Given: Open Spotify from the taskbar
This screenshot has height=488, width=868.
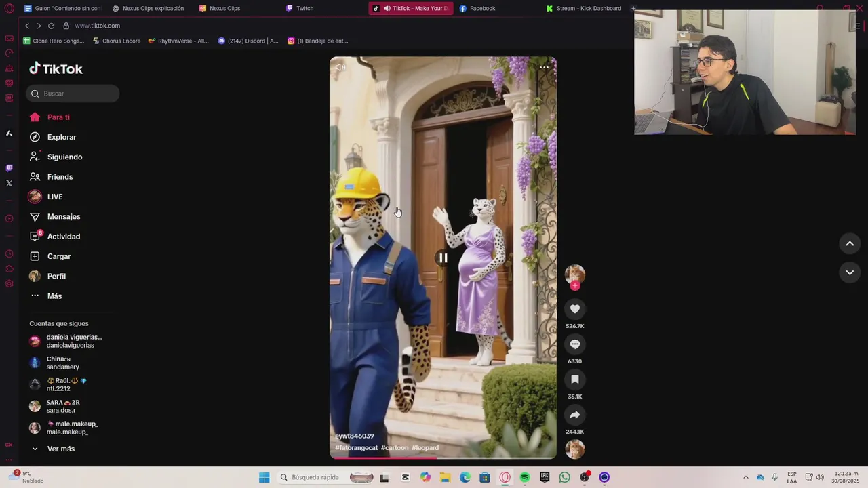Looking at the screenshot, I should 525,477.
